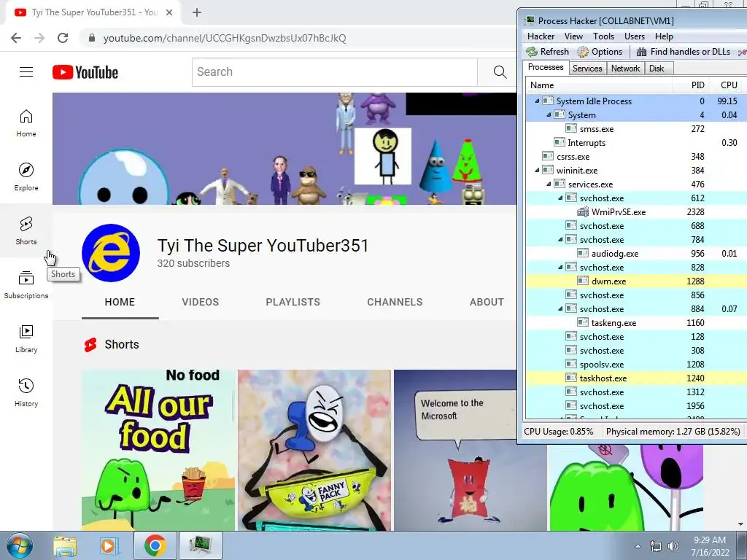Screen dimensions: 747x560
Task: Open History in YouTube sidebar
Action: click(26, 392)
